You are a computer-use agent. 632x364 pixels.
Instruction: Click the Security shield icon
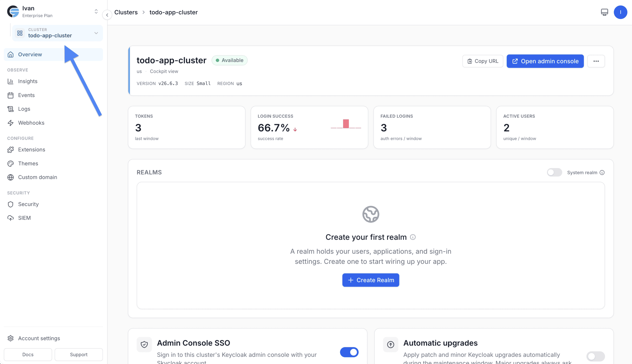coord(11,204)
